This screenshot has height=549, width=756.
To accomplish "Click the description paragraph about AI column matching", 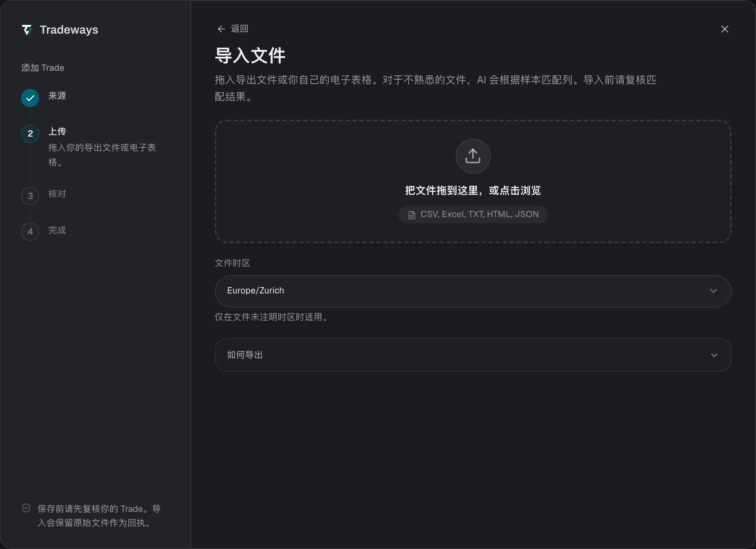I will (x=435, y=88).
